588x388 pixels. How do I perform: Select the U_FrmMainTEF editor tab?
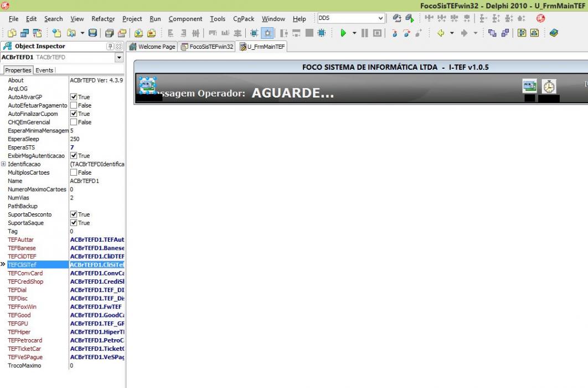262,47
